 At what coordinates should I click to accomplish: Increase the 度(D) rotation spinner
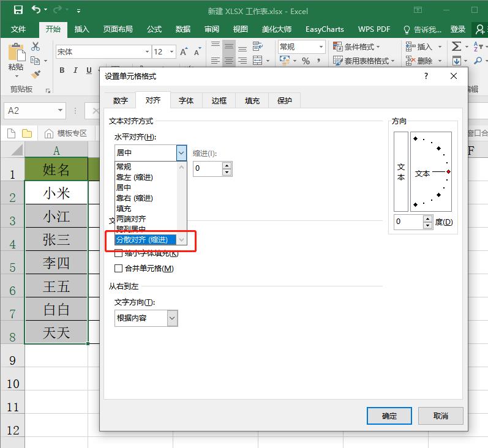427,218
